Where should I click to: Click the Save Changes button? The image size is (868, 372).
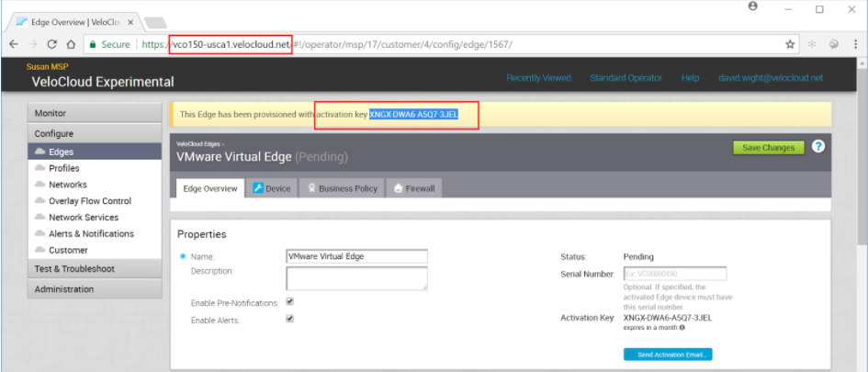click(x=768, y=148)
